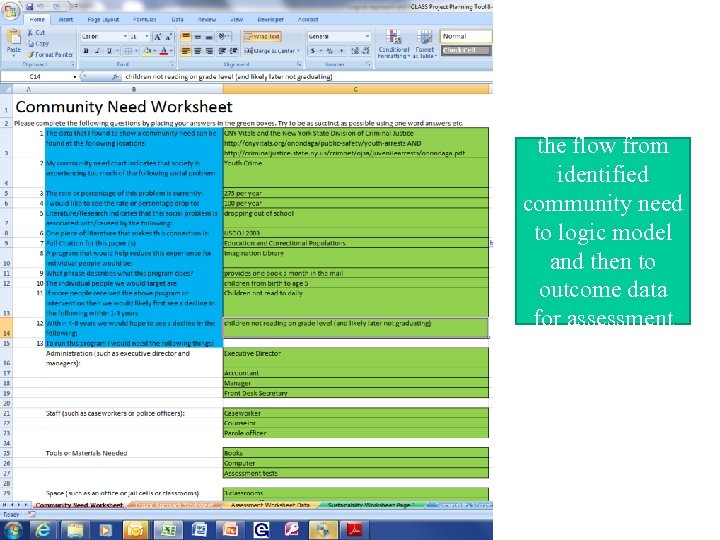The height and width of the screenshot is (540, 720).
Task: Expand the Merge & Center dropdown arrow
Action: click(x=298, y=51)
